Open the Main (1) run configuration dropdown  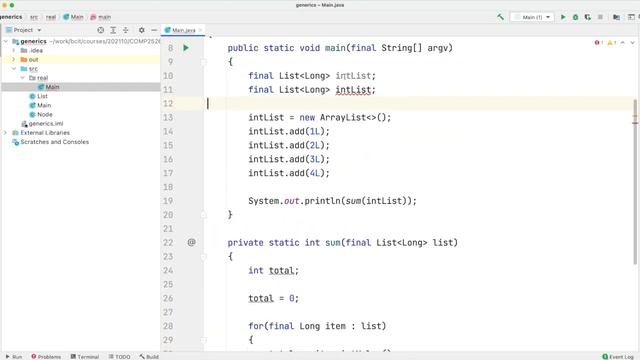tap(532, 17)
